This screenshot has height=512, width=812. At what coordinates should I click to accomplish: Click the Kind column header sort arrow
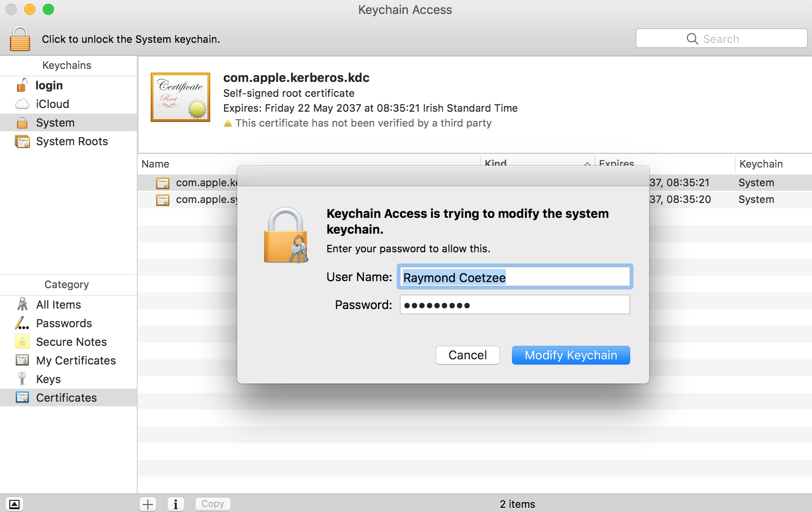[x=587, y=164]
